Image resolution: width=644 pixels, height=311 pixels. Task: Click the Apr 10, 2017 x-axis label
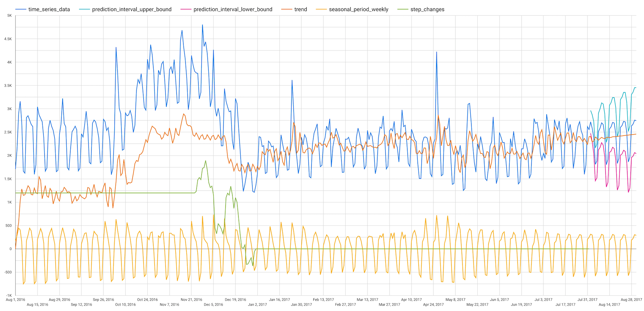pos(411,300)
